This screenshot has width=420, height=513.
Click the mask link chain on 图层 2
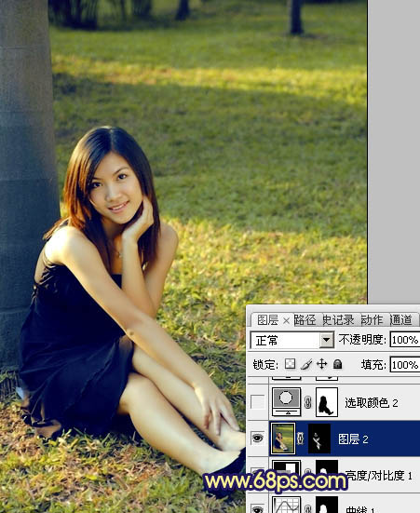click(x=300, y=439)
